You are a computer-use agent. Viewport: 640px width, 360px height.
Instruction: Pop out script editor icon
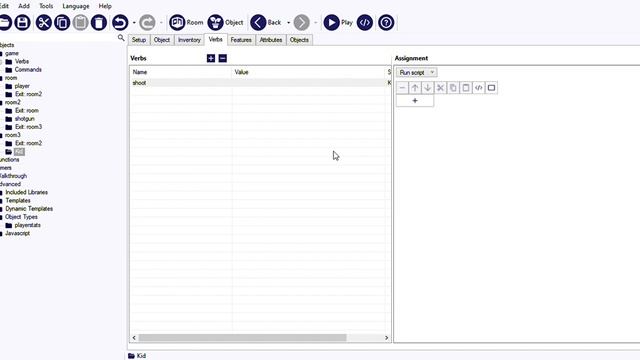[x=491, y=88]
